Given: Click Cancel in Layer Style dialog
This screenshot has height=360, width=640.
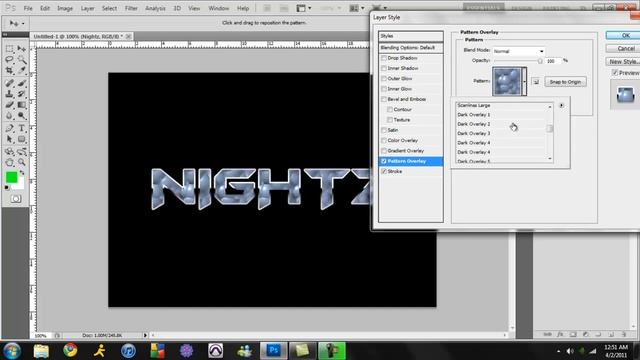Looking at the screenshot, I should click(x=623, y=49).
